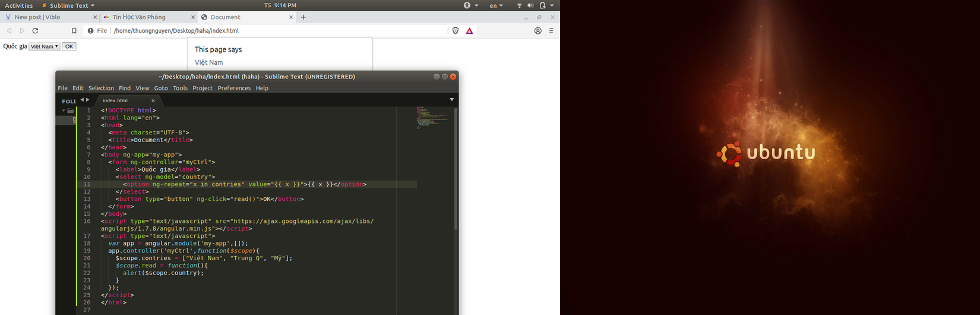Click line number 11 in the gutter

click(x=87, y=184)
